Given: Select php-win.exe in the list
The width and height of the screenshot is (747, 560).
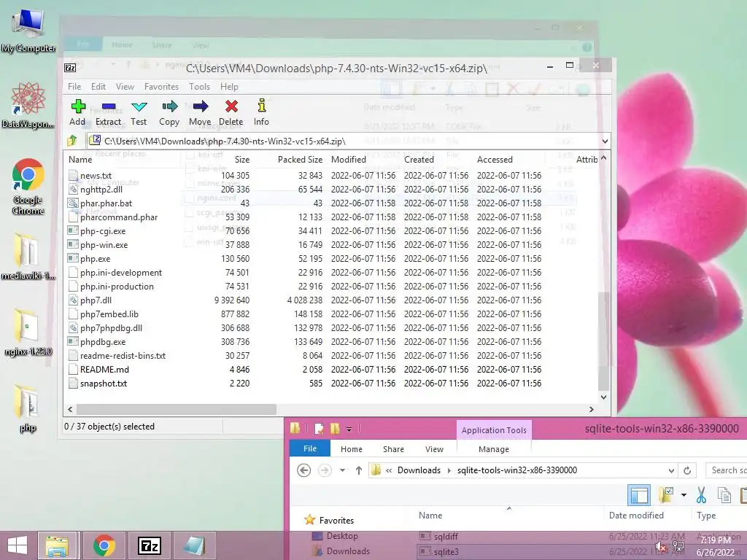Looking at the screenshot, I should tap(104, 245).
